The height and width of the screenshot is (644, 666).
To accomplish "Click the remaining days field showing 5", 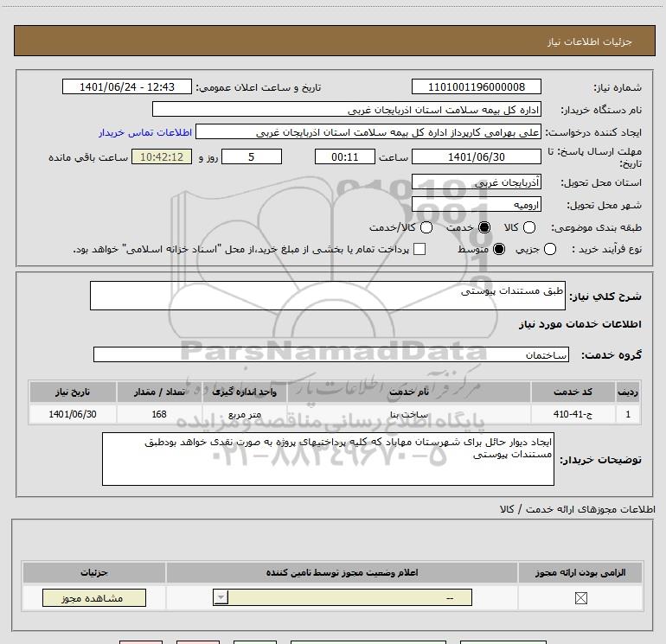I will point(252,156).
